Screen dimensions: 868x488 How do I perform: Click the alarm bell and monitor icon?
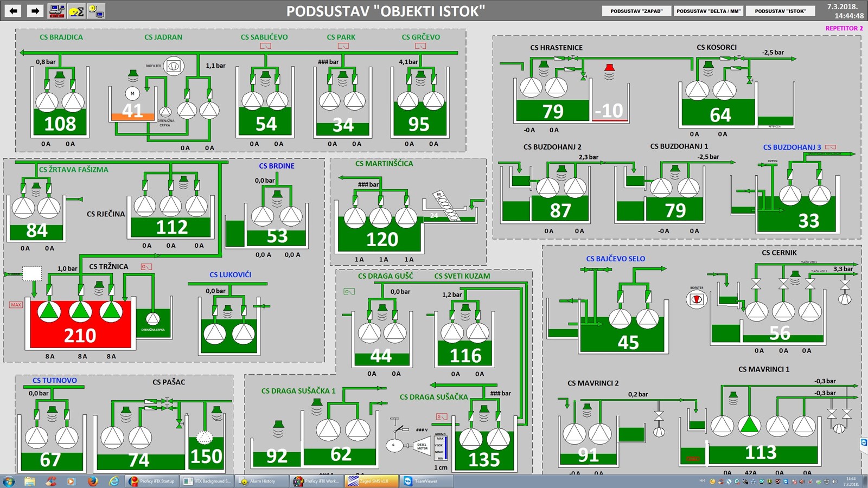coord(96,10)
